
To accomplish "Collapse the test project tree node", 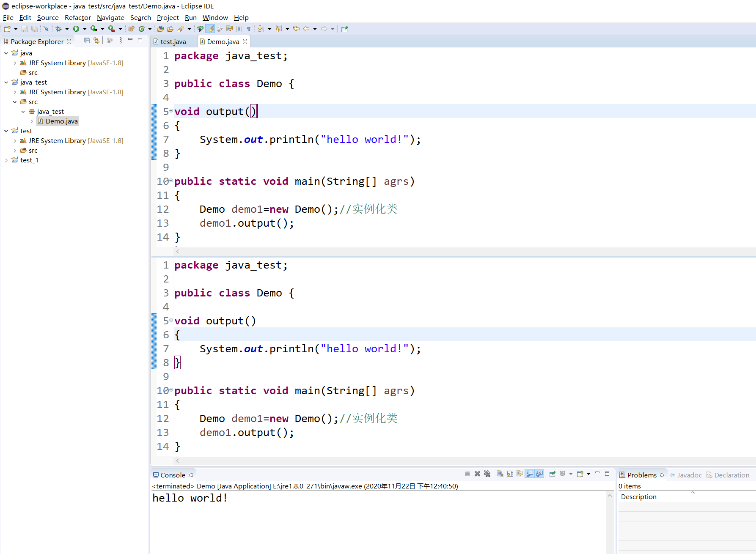I will 6,131.
